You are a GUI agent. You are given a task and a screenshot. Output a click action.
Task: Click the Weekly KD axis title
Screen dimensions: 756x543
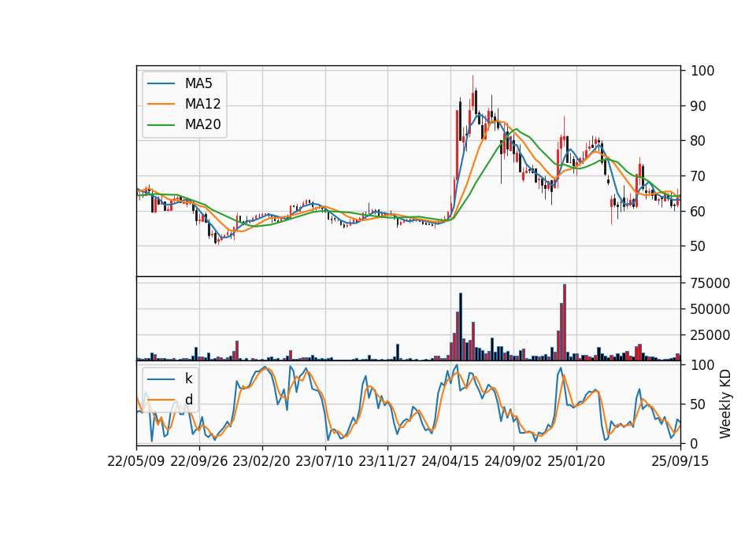725,404
